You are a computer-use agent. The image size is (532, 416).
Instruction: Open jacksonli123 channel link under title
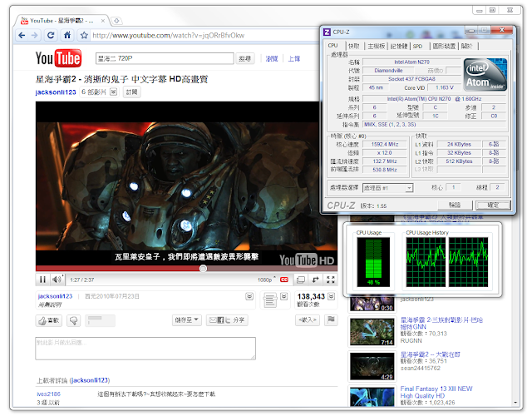point(56,92)
